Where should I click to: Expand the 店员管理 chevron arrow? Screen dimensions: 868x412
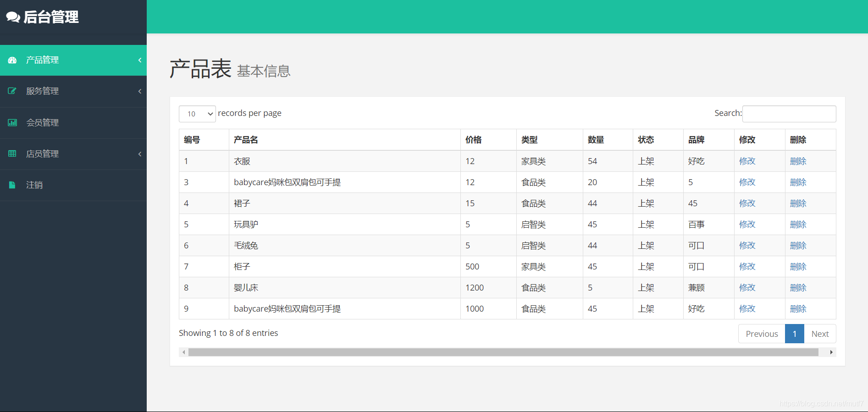tap(140, 154)
